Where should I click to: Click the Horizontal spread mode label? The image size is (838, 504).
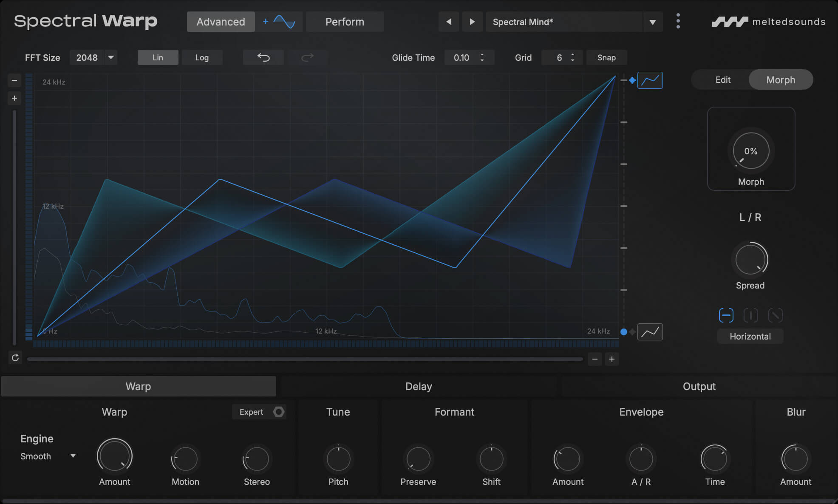click(x=750, y=337)
